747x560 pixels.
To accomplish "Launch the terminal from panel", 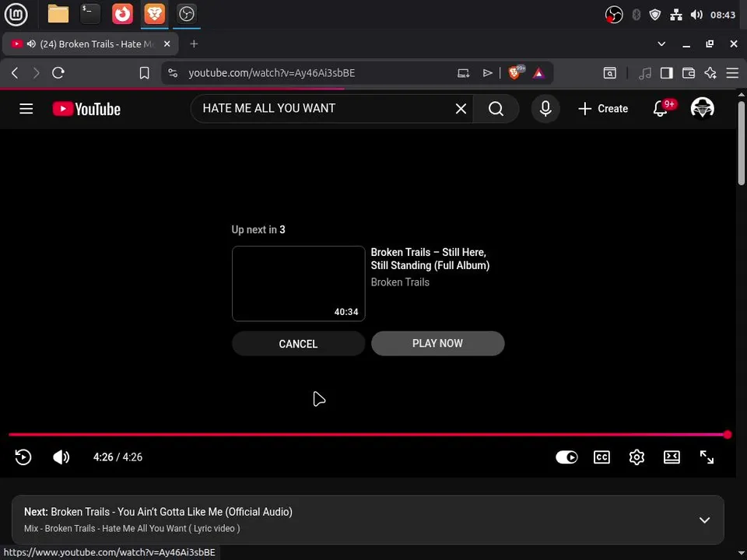I will coord(90,14).
